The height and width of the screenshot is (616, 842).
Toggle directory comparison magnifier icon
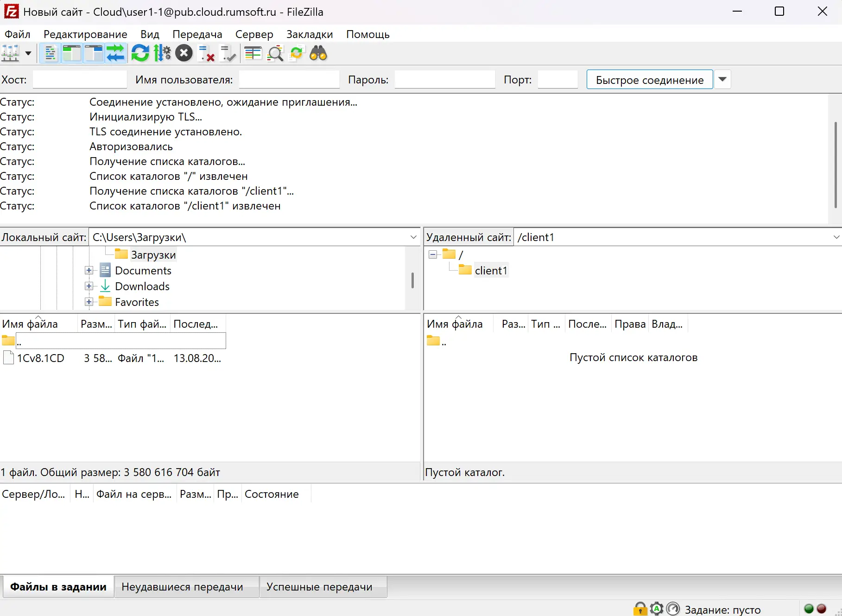click(275, 53)
